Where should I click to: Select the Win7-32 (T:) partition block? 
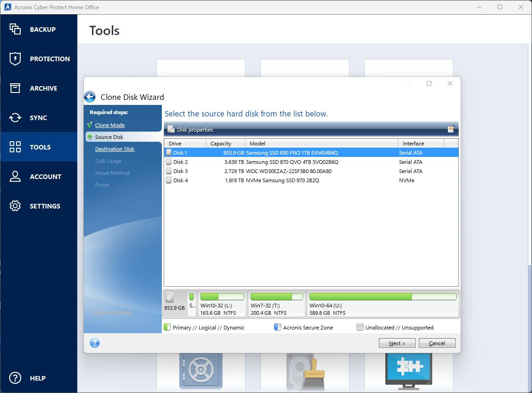pyautogui.click(x=277, y=304)
